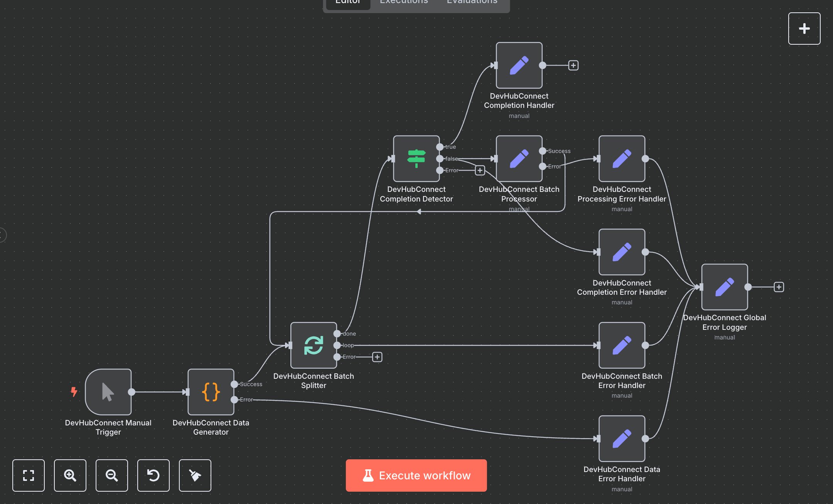Activate the fit-to-view canvas icon
833x504 pixels.
[28, 475]
